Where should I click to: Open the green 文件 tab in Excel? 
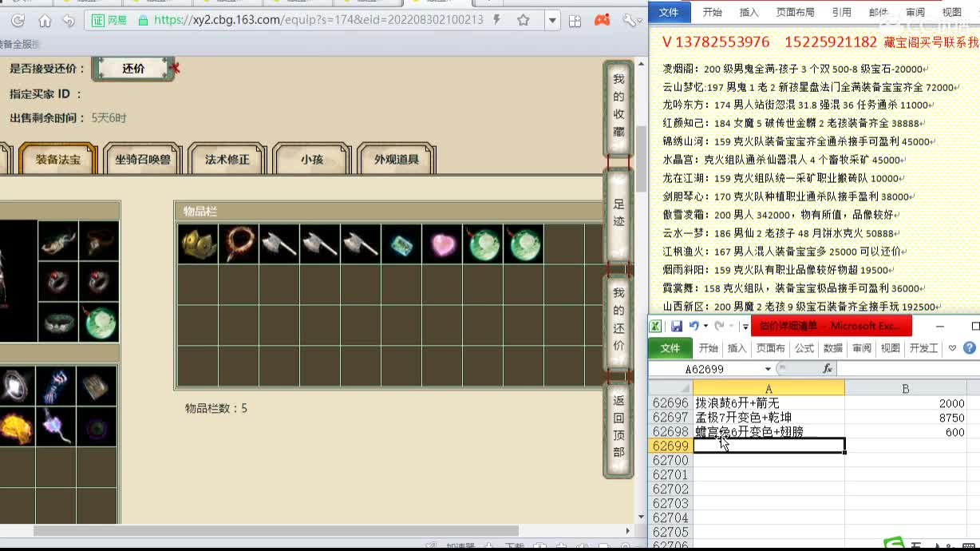point(670,348)
